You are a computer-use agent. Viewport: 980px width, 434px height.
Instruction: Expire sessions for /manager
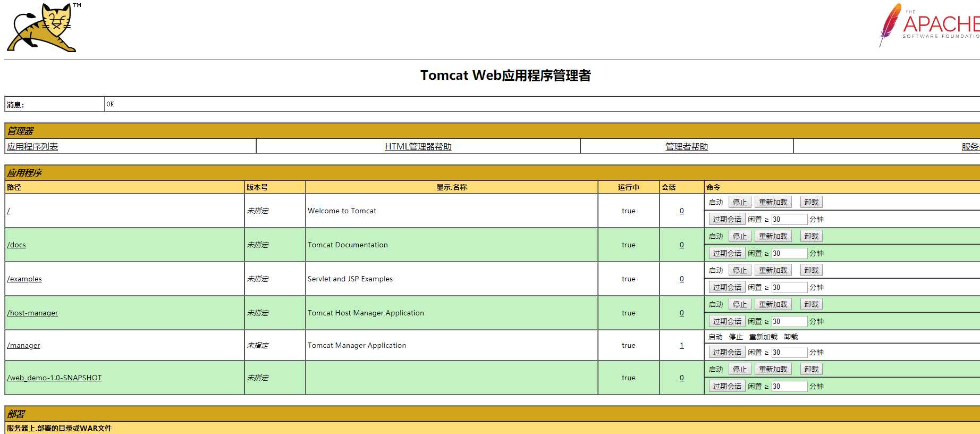727,352
